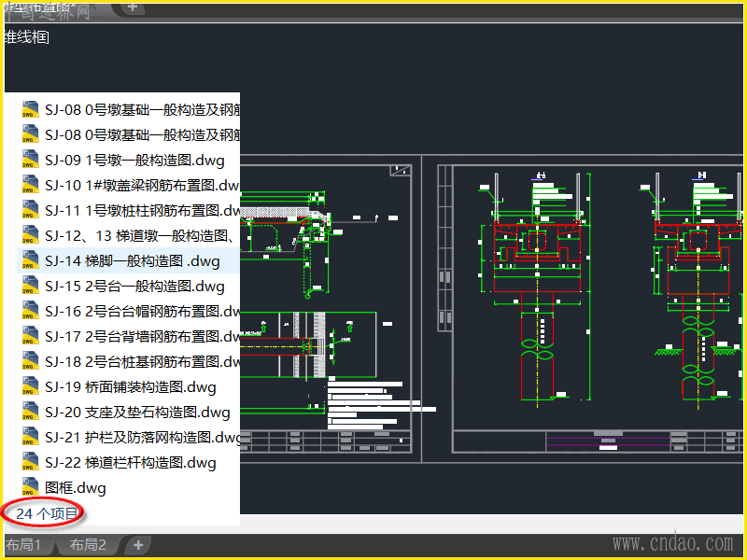Click DWG icon of SJ-17 file
The width and height of the screenshot is (747, 560).
(30, 336)
